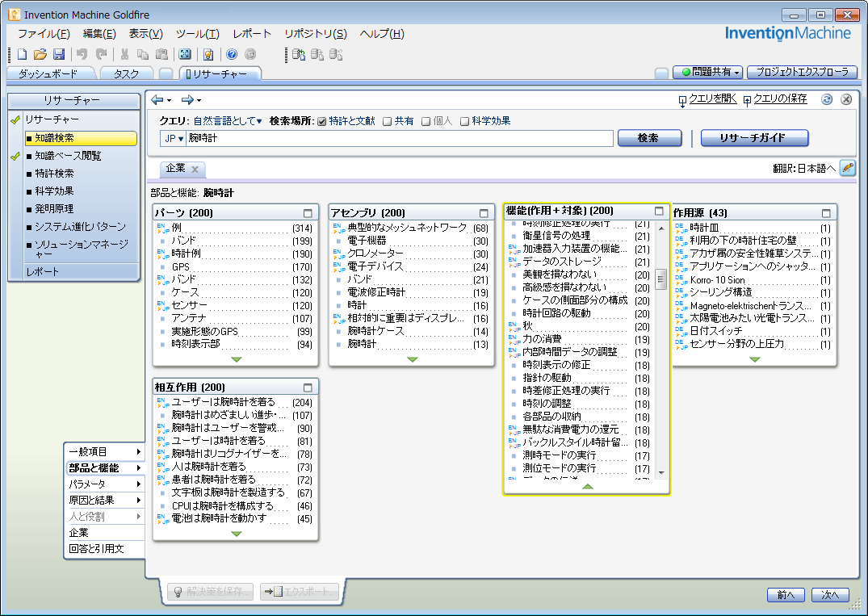Switch to the タスク tab
Viewport: 868px width, 616px height.
coord(126,73)
